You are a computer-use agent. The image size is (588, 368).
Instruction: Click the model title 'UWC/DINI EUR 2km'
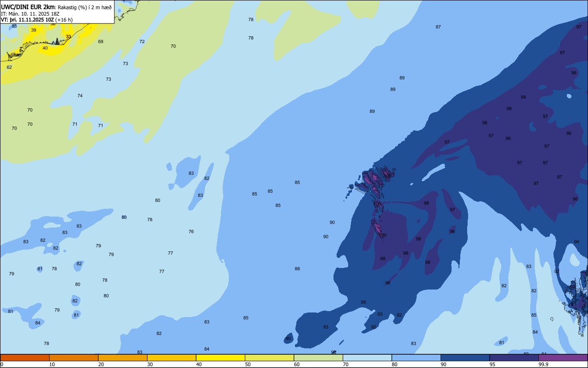pos(28,7)
